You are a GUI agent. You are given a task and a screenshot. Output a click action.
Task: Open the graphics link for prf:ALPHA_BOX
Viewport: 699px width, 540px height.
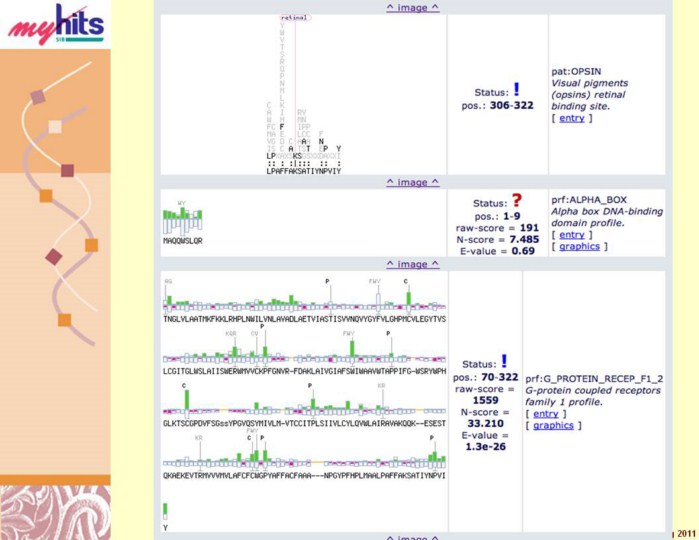576,247
